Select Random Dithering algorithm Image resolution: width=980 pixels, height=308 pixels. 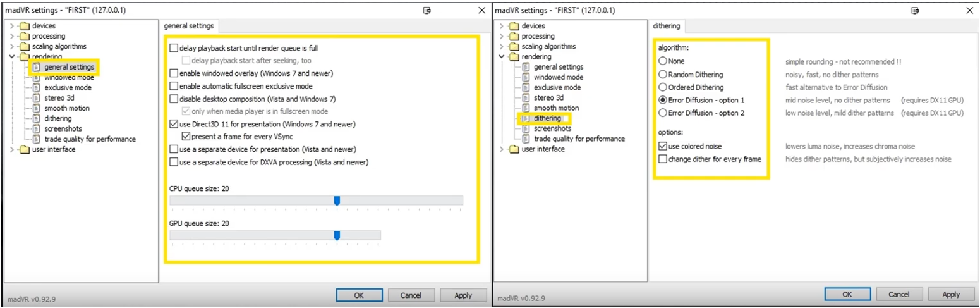click(663, 75)
